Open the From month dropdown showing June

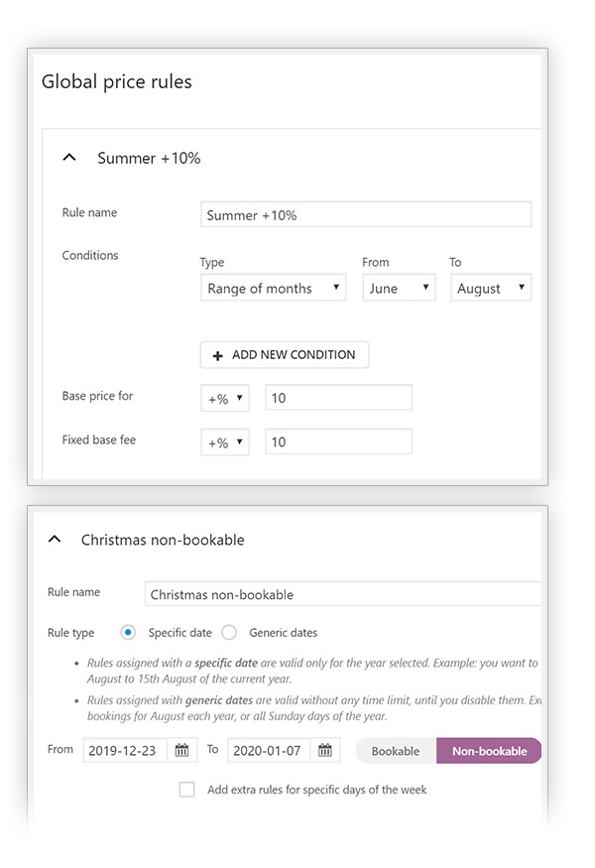pos(399,288)
